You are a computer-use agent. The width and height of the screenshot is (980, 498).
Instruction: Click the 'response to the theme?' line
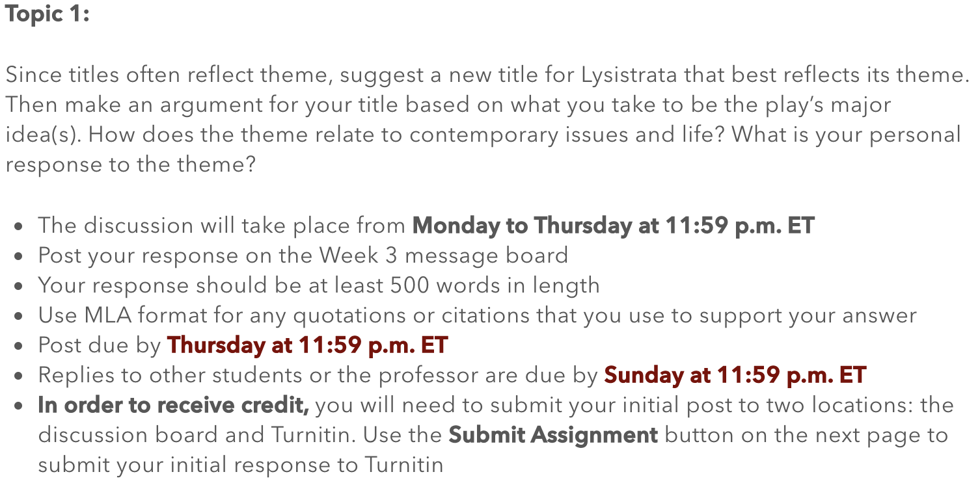point(131,165)
